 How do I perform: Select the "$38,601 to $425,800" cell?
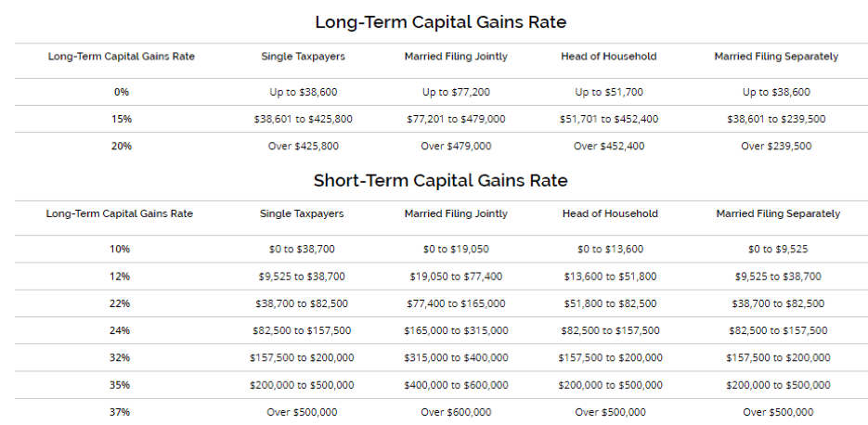[303, 119]
